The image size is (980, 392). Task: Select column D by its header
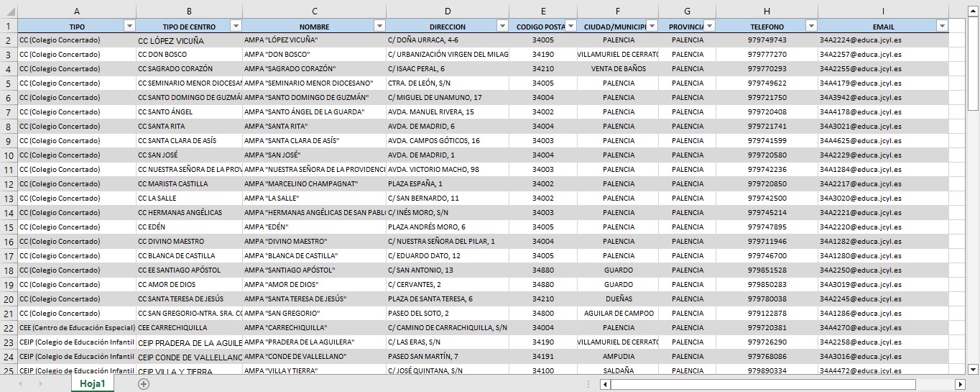coord(447,11)
